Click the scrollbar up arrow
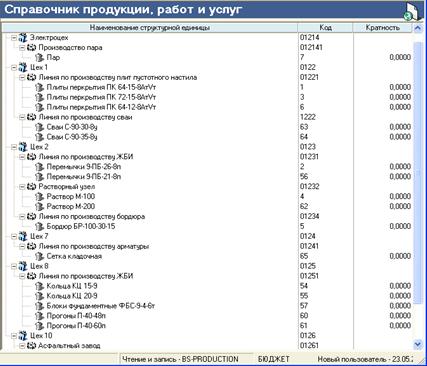The image size is (427, 366). pos(417,28)
